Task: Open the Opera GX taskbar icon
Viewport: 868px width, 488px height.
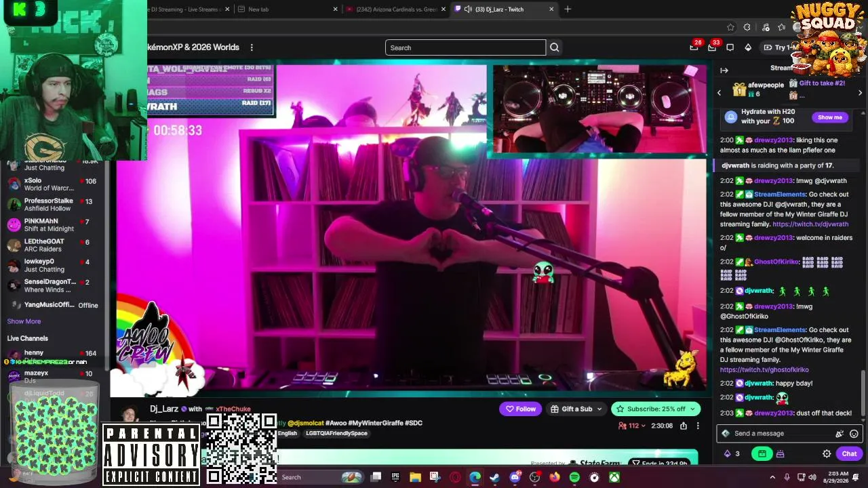Action: click(x=455, y=477)
